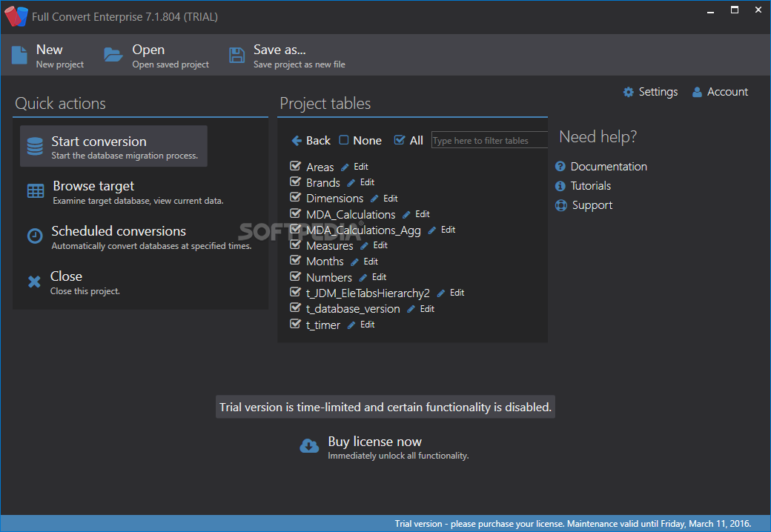Uncheck the Areas table checkbox
This screenshot has height=532, width=771.
[x=295, y=166]
